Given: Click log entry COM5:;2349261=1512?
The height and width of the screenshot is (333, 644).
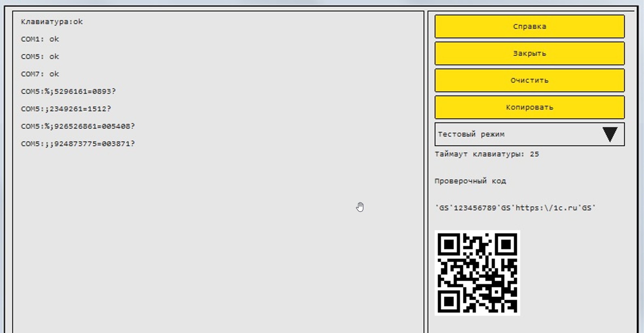Looking at the screenshot, I should click(x=66, y=109).
